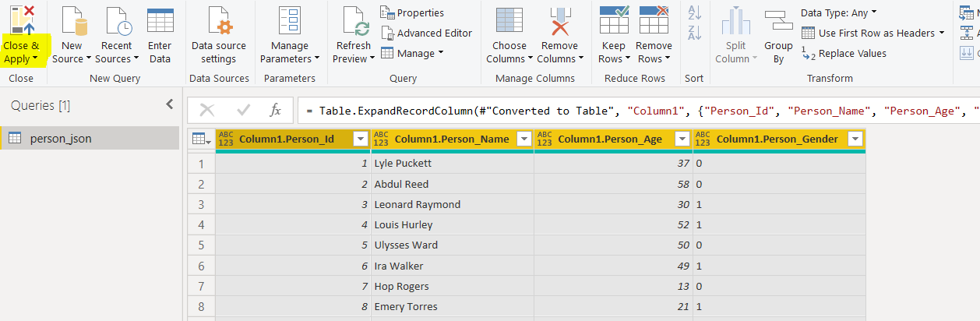
Task: Open the Use First Row as Headers dropdown
Action: [941, 33]
